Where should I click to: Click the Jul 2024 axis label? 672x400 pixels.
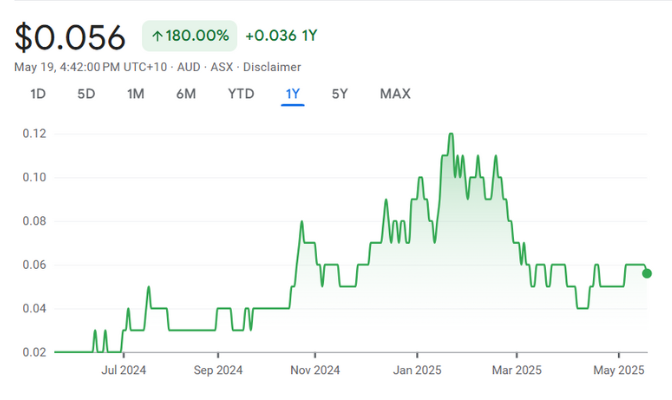tap(123, 369)
